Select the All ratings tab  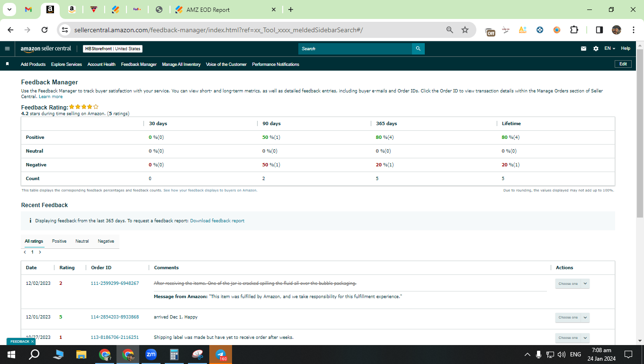(x=34, y=241)
